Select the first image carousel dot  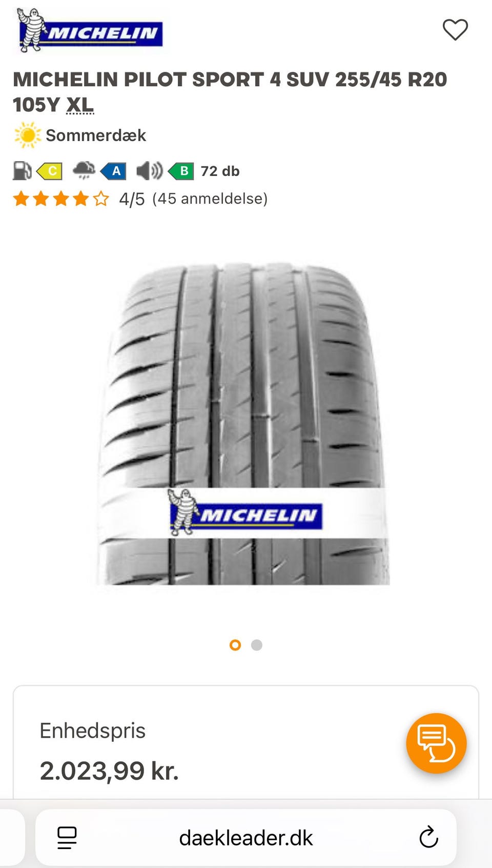[x=235, y=645]
